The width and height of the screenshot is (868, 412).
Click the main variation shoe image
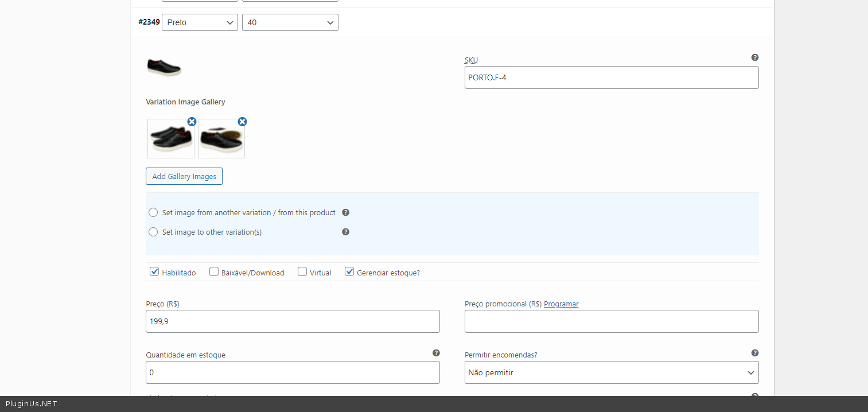click(164, 68)
